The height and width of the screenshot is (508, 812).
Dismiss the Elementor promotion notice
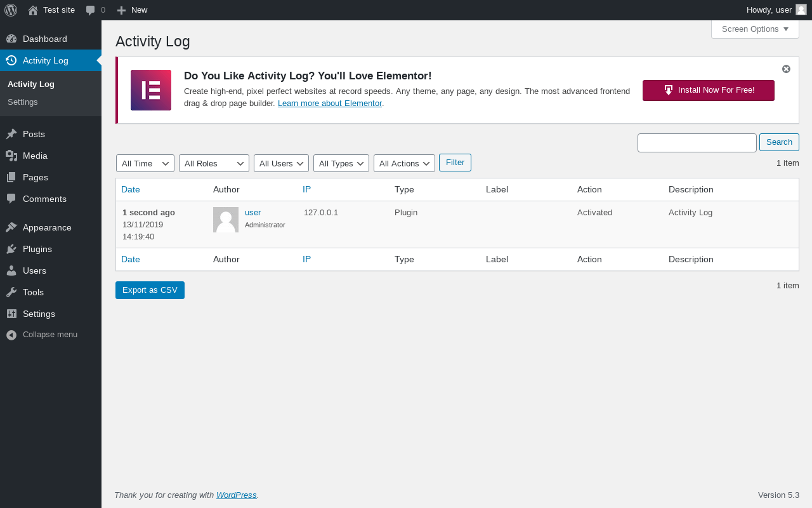[786, 69]
